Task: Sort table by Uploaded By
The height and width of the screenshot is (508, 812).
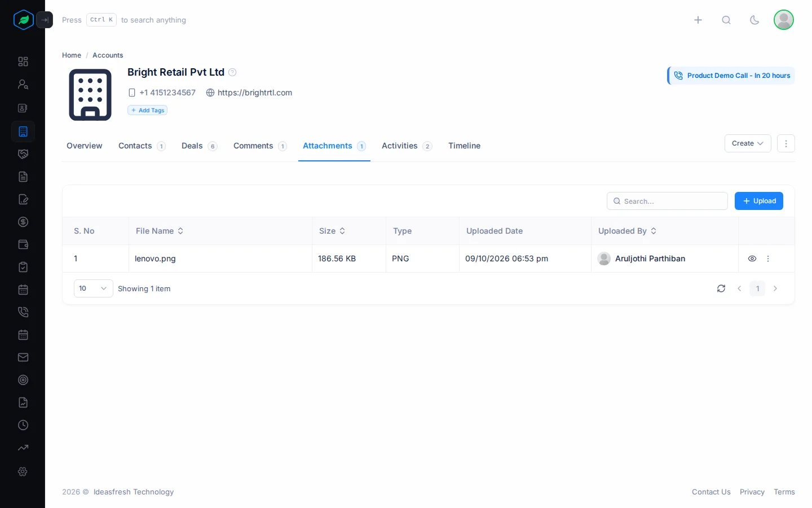Action: (x=628, y=231)
